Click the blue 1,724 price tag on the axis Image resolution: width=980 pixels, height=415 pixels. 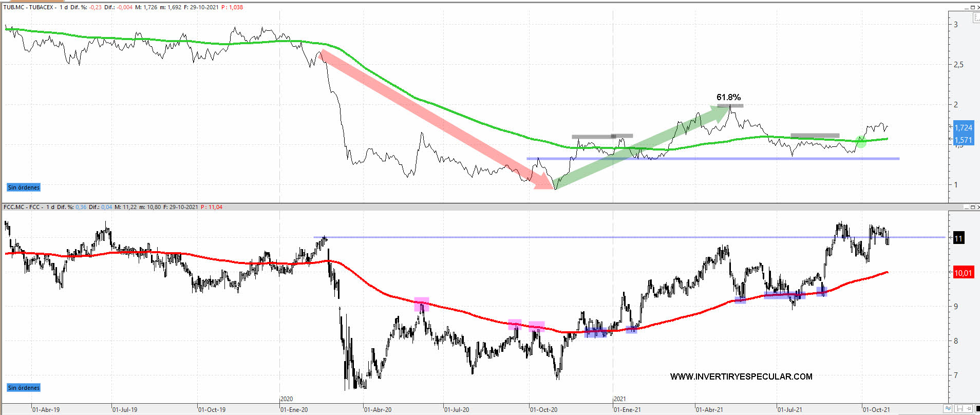[963, 128]
